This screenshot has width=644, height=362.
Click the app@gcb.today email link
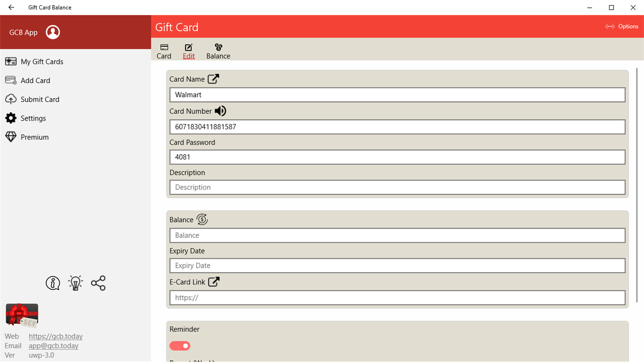click(53, 345)
